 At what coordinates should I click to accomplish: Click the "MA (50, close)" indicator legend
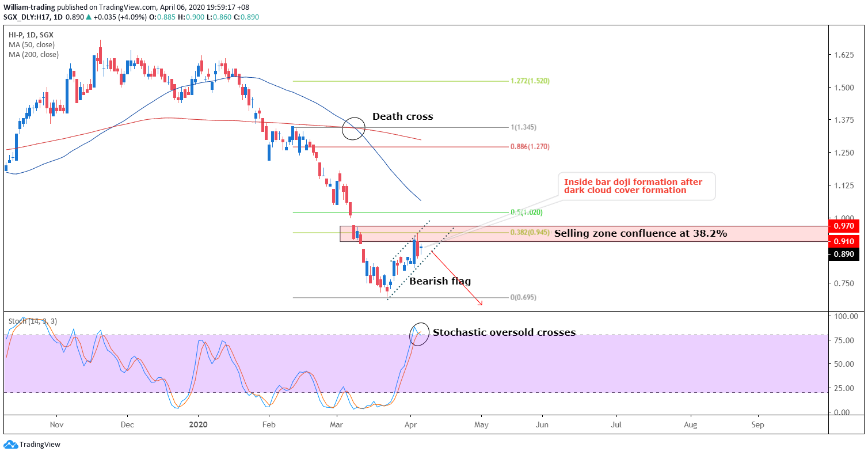pos(31,45)
